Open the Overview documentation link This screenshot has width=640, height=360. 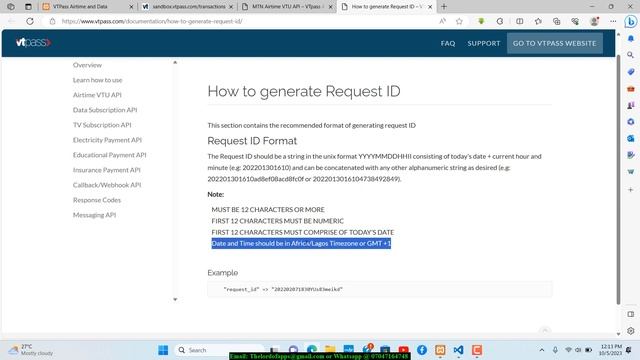tap(87, 65)
